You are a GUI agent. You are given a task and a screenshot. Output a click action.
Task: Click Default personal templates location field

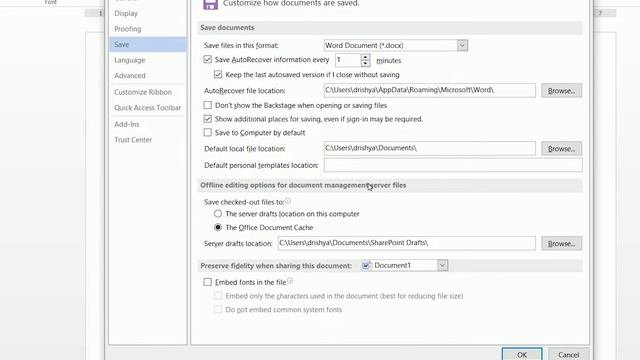coord(453,165)
